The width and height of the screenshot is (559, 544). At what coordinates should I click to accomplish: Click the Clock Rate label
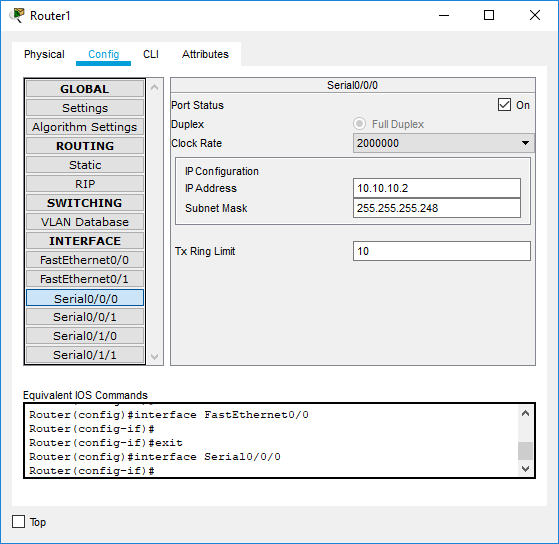coord(196,143)
